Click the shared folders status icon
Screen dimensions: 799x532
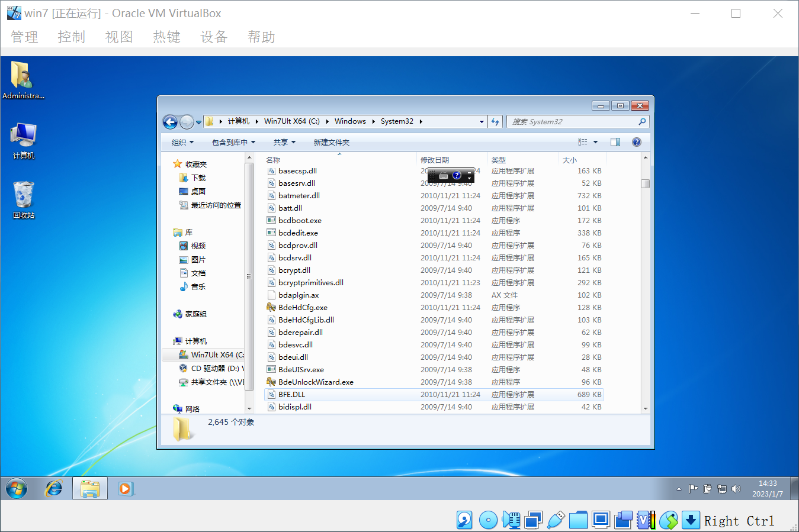(x=578, y=520)
